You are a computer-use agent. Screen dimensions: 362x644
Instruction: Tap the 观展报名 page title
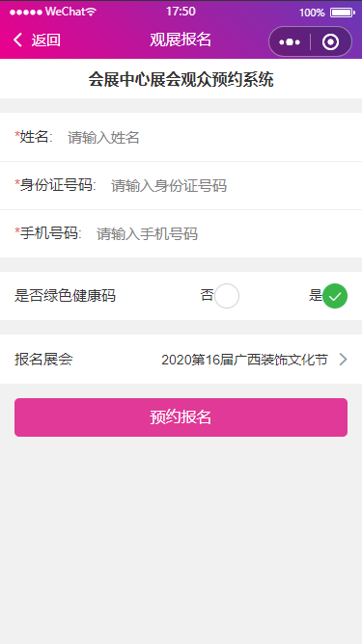pos(181,40)
